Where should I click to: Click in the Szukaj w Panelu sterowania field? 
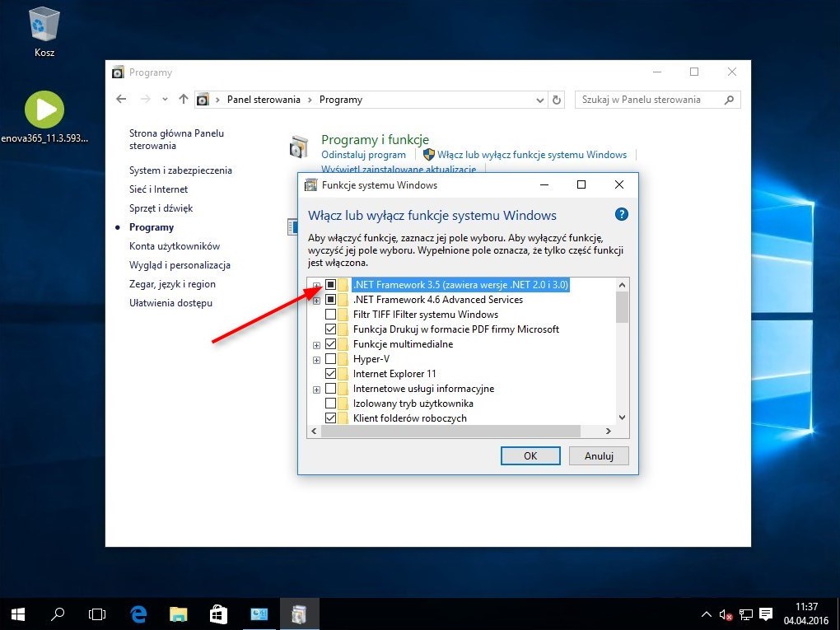[651, 100]
